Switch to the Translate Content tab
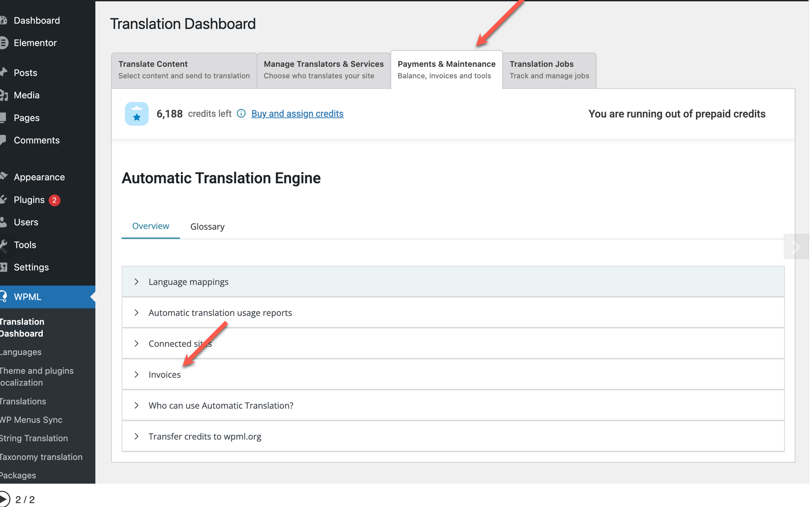Viewport: 812px width, 507px height. click(x=184, y=70)
